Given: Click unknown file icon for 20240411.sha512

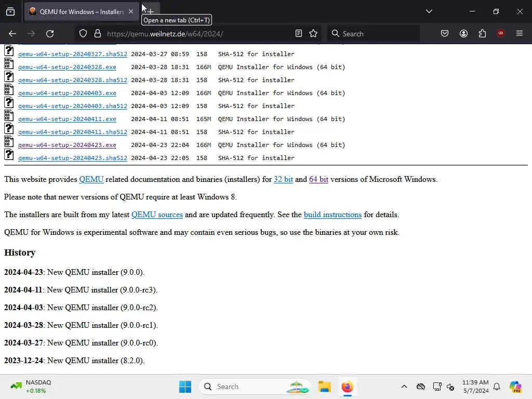Looking at the screenshot, I should pyautogui.click(x=9, y=128).
